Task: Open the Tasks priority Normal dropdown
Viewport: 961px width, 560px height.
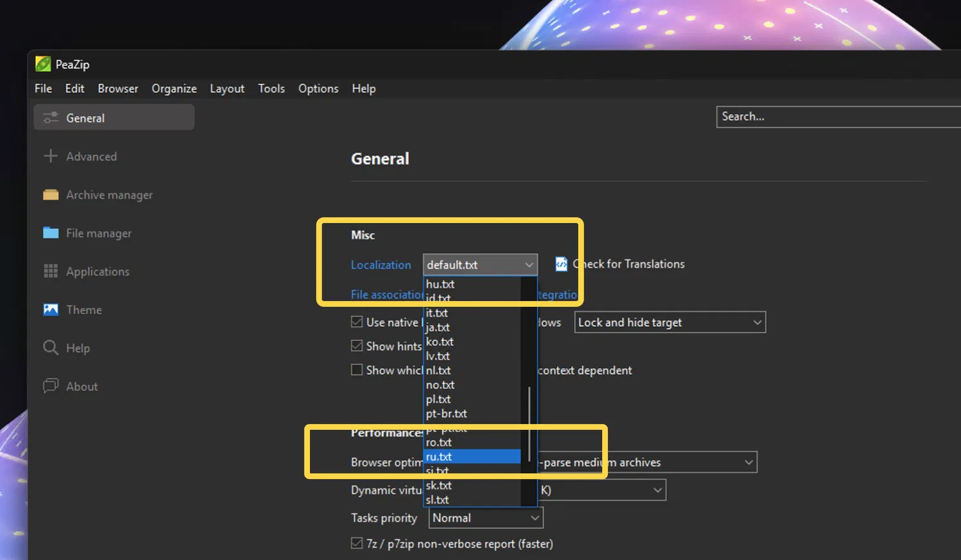Action: click(x=486, y=518)
